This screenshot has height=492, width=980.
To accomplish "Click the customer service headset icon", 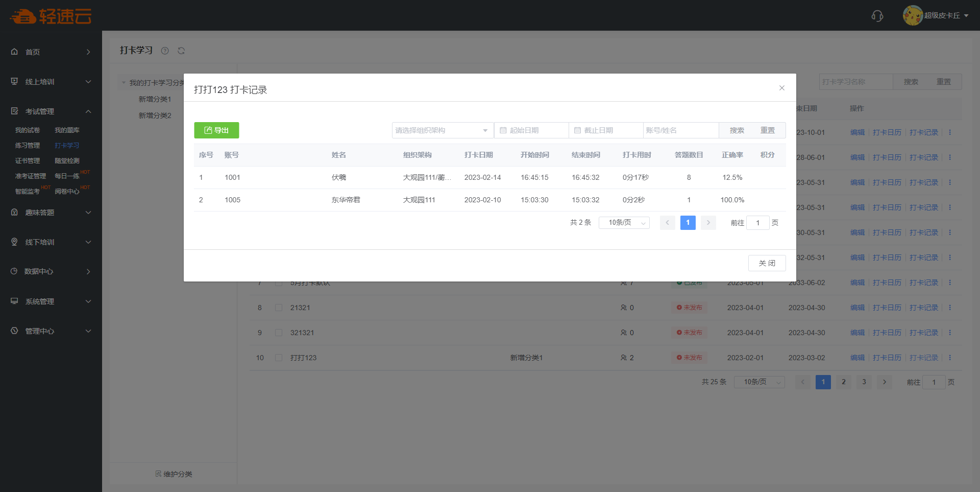I will coord(877,16).
